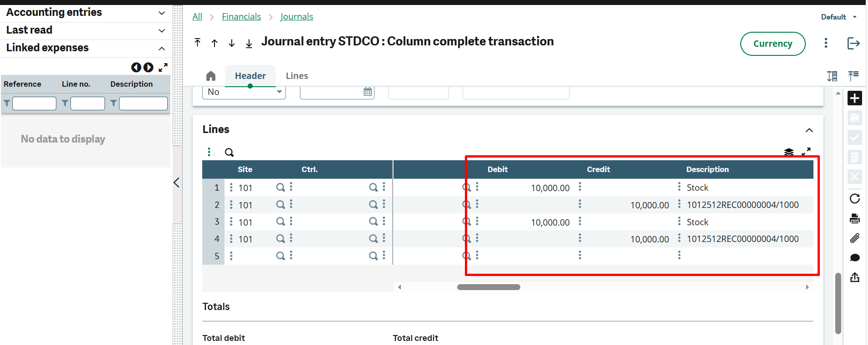Click the printer icon
Image resolution: width=868 pixels, height=345 pixels.
pyautogui.click(x=854, y=218)
